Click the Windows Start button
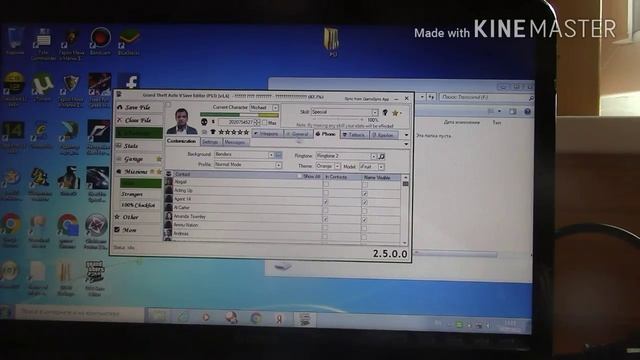This screenshot has width=640, height=360. pos(5,312)
